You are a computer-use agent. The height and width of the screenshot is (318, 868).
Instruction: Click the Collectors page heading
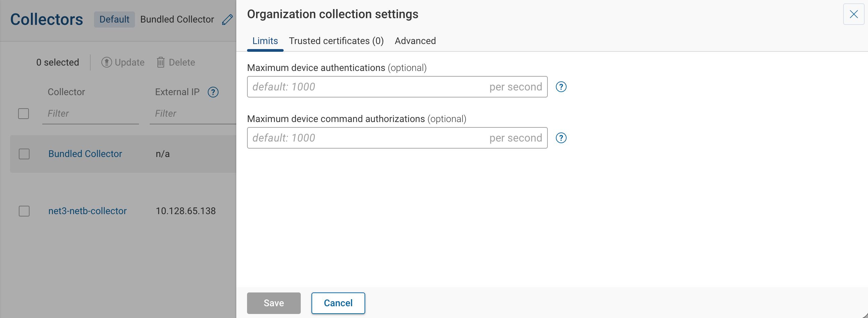[47, 19]
